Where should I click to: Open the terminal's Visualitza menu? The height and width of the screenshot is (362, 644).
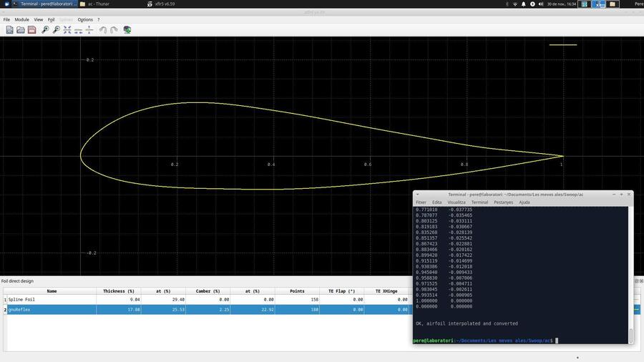coord(457,202)
